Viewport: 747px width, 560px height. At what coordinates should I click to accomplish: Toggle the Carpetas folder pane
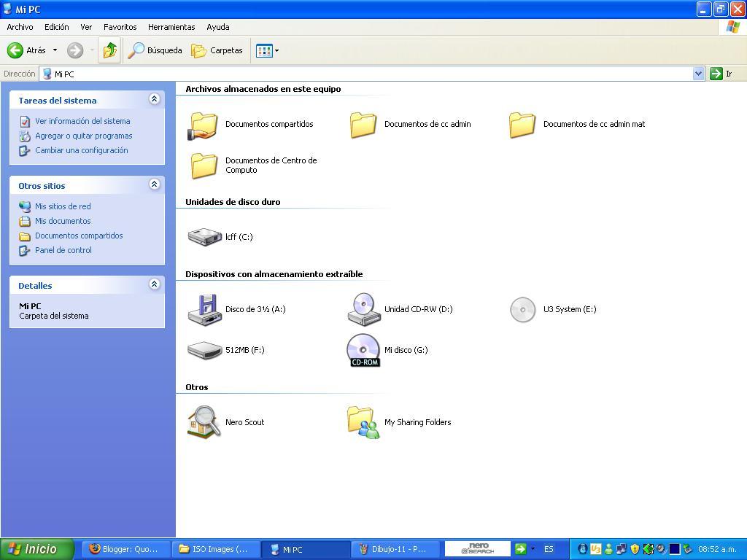[x=217, y=50]
